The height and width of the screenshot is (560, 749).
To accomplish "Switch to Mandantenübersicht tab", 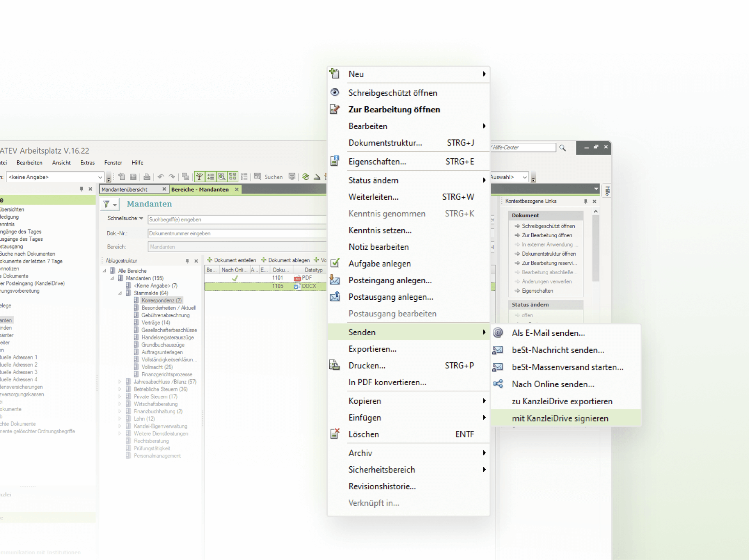I will [x=125, y=190].
